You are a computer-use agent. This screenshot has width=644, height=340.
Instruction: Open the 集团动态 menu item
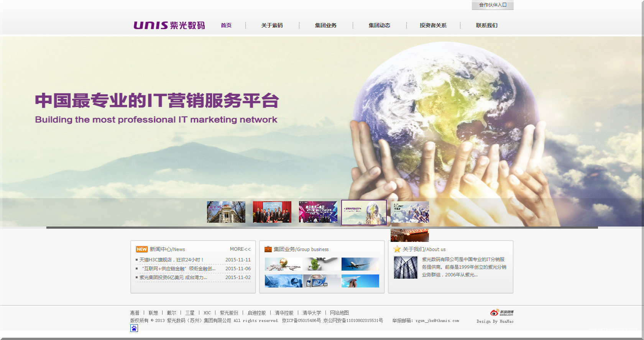(379, 25)
